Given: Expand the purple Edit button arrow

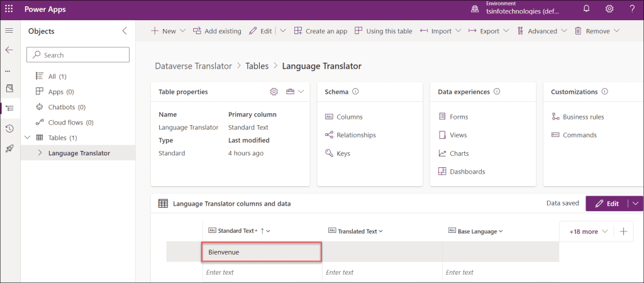Looking at the screenshot, I should coord(636,203).
